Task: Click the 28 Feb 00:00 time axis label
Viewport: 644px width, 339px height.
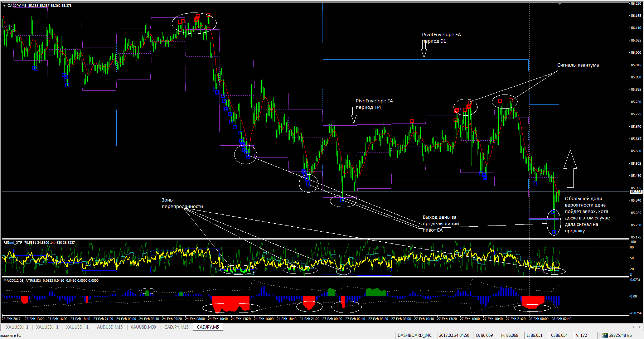Action: pos(538,319)
